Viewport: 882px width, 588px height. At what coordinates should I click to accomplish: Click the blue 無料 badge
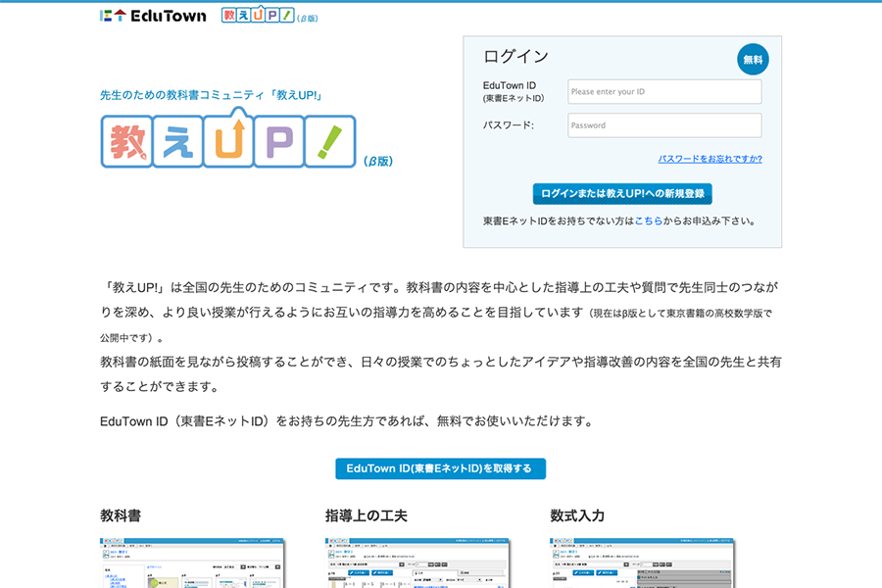753,59
